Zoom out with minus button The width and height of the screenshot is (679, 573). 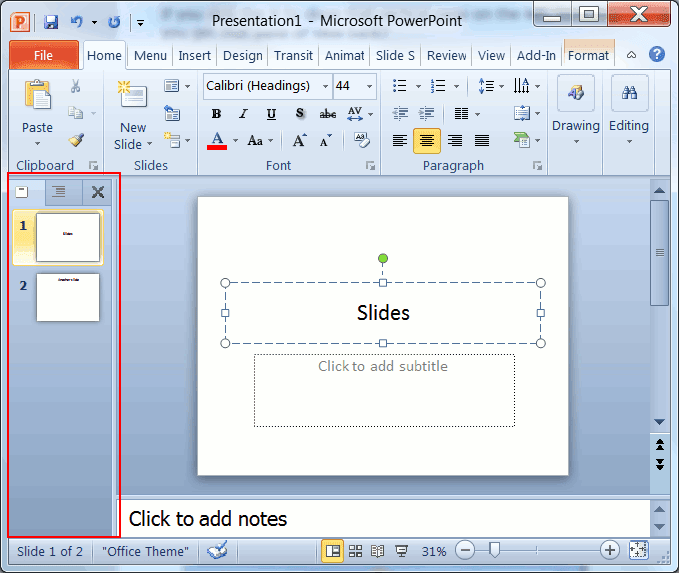(465, 550)
